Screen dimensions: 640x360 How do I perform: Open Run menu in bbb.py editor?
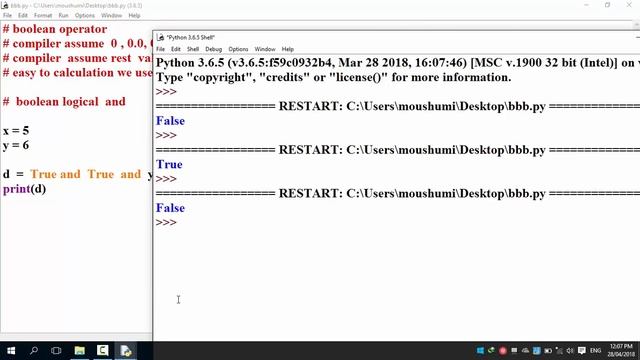tap(63, 16)
